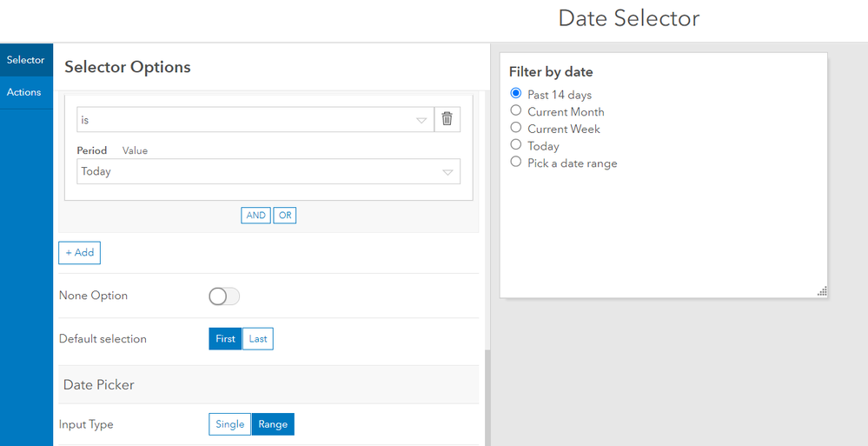The height and width of the screenshot is (446, 868).
Task: Open the 'is' operator dropdown
Action: click(x=254, y=120)
